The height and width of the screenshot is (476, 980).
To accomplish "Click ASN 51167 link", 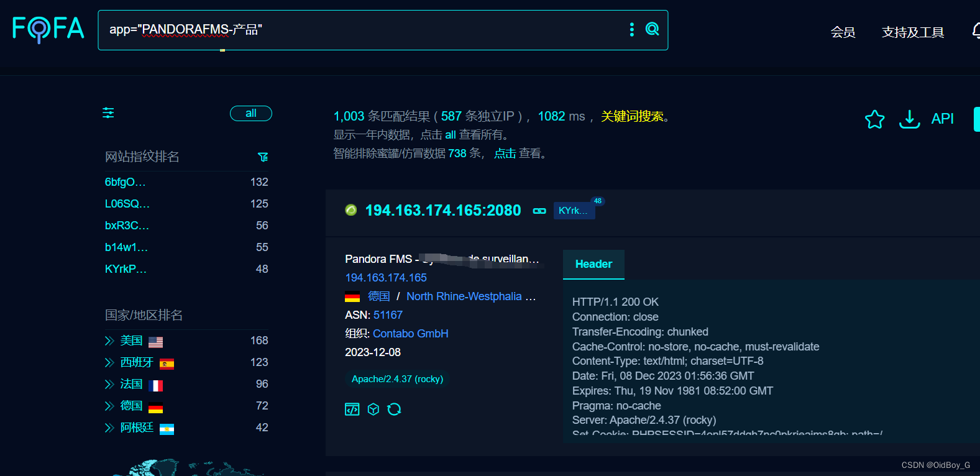I will point(388,315).
